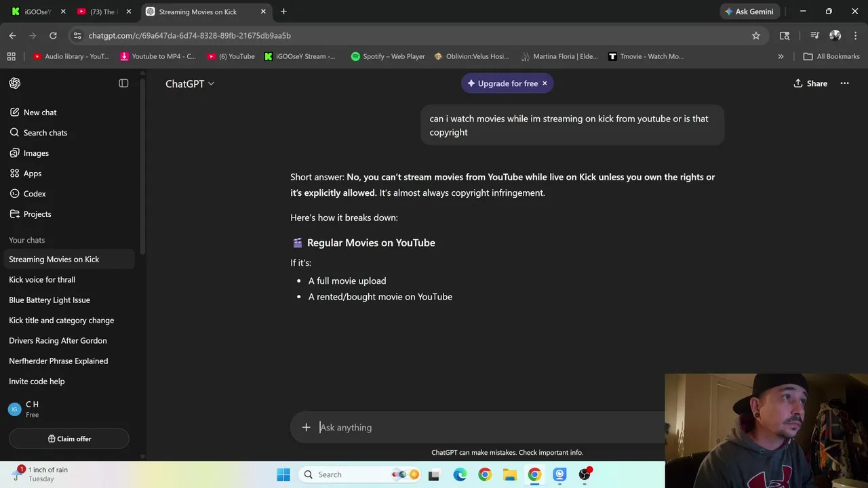868x488 pixels.
Task: Open the Audio library bookmark
Action: pos(71,56)
